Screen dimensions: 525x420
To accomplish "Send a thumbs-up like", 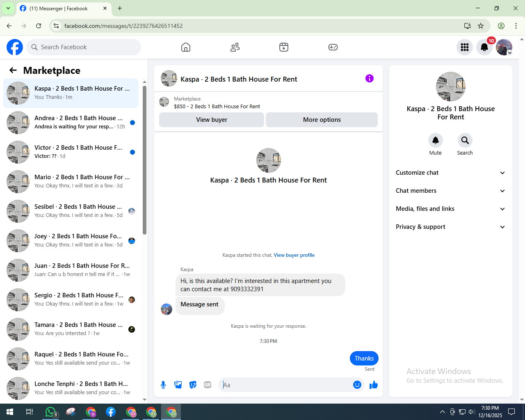I will (374, 385).
